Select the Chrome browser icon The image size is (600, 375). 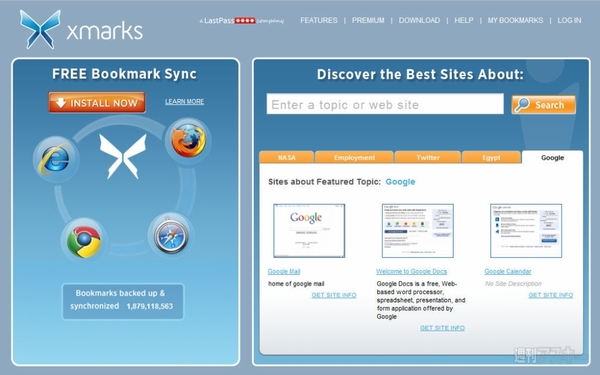point(84,241)
